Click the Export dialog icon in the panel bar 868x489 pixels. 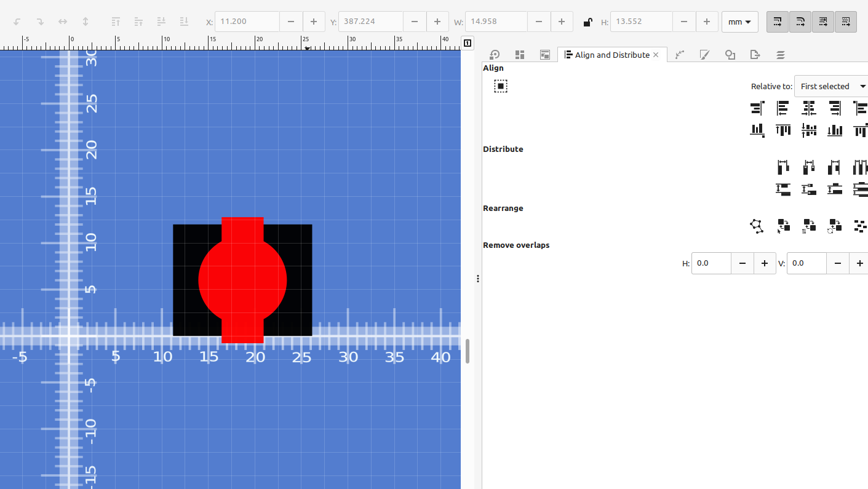coord(755,55)
